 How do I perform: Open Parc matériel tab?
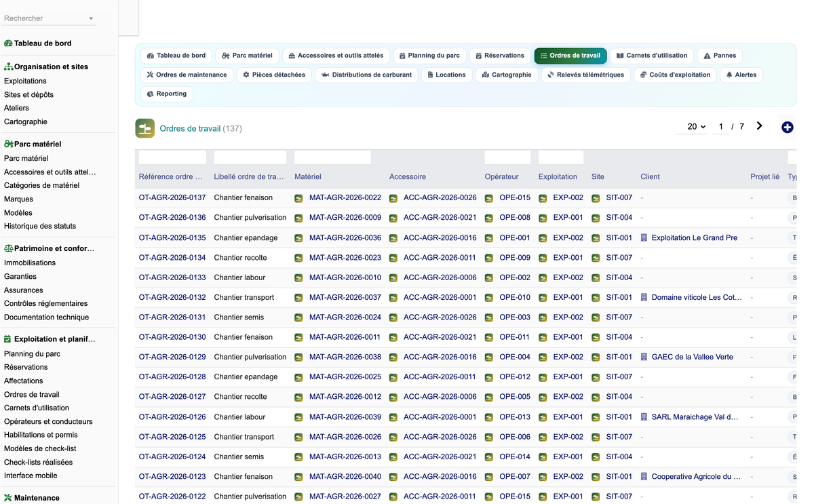247,56
